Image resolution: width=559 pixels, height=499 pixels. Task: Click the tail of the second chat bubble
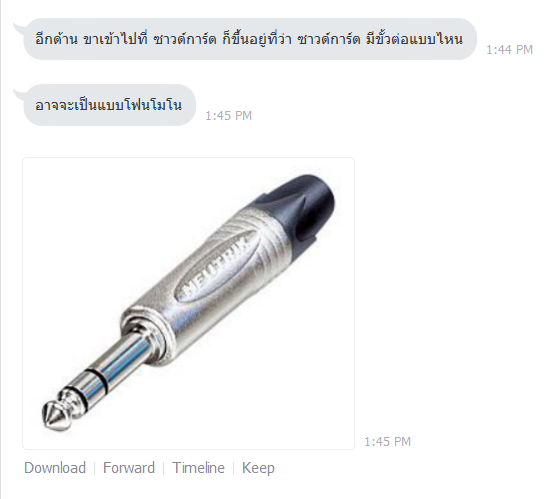pyautogui.click(x=18, y=93)
